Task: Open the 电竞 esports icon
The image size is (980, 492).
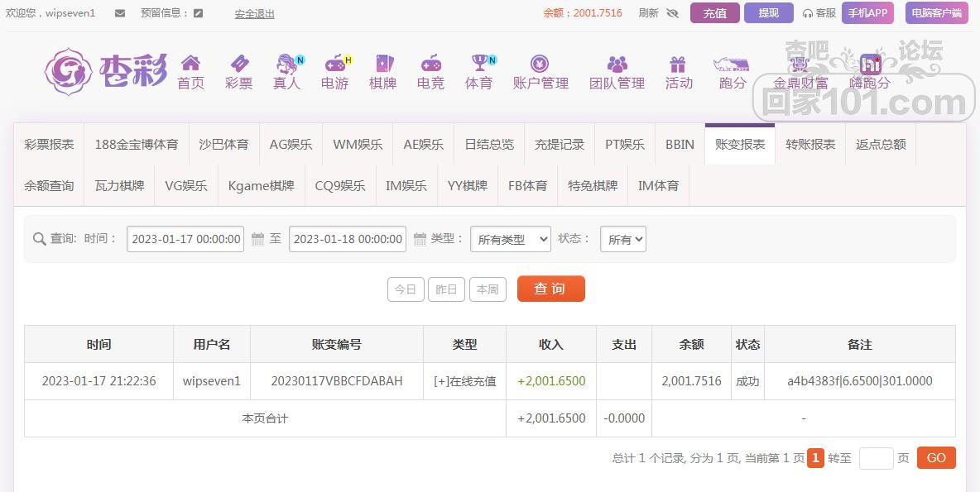Action: point(430,63)
